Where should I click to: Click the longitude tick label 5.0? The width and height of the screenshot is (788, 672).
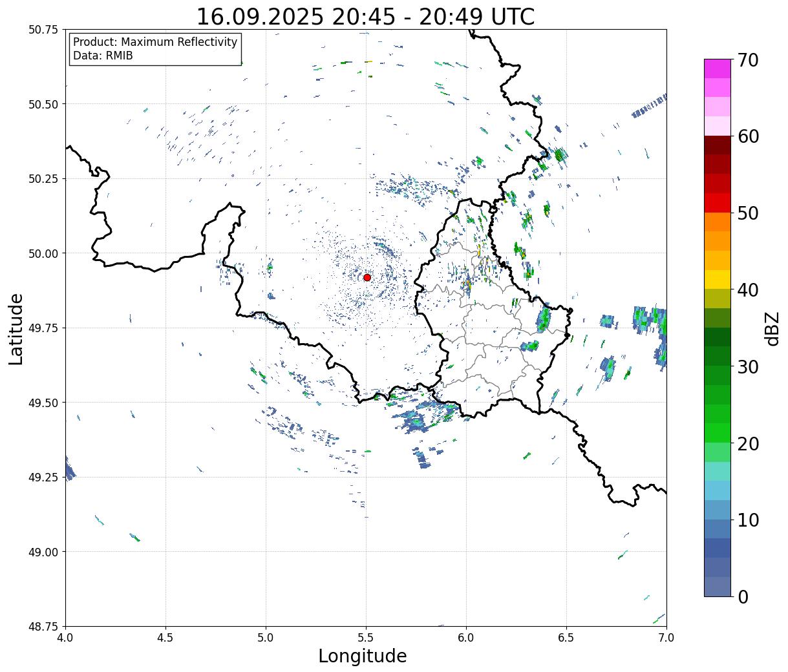(266, 638)
